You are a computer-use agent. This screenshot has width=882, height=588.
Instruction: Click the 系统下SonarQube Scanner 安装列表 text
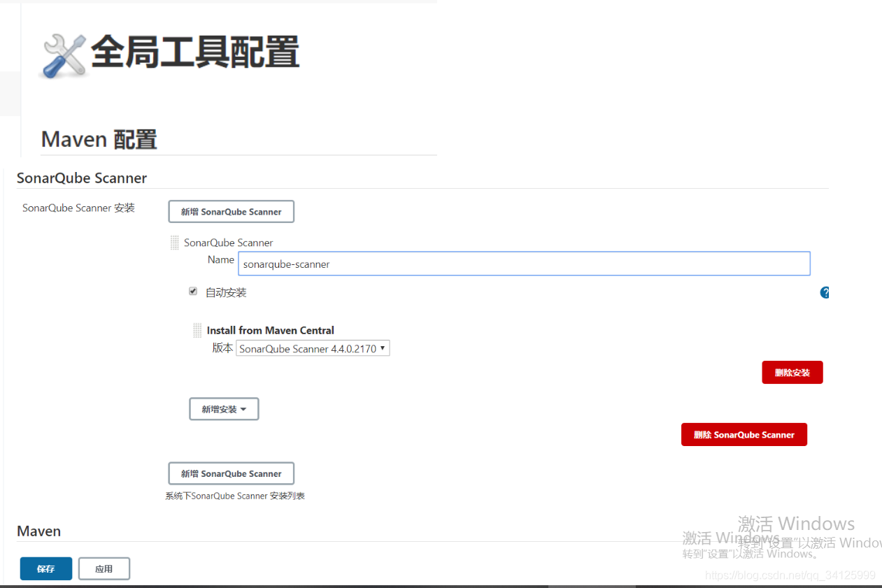click(x=235, y=496)
